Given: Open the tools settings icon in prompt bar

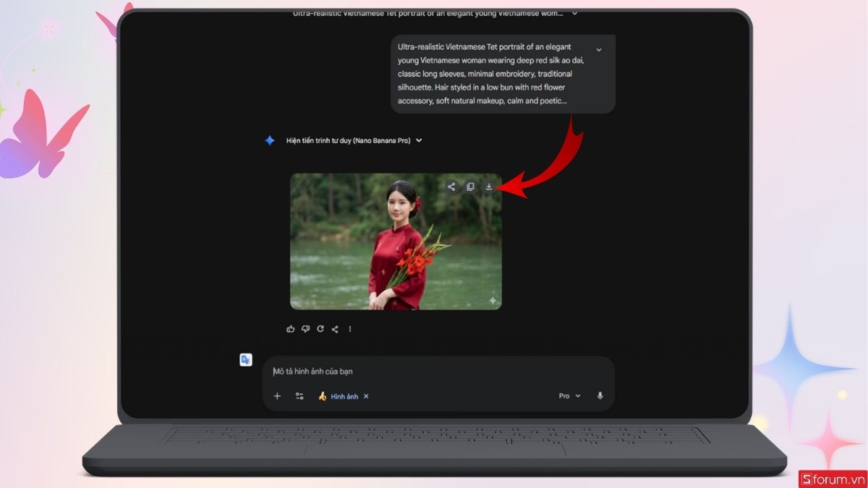Looking at the screenshot, I should tap(299, 396).
